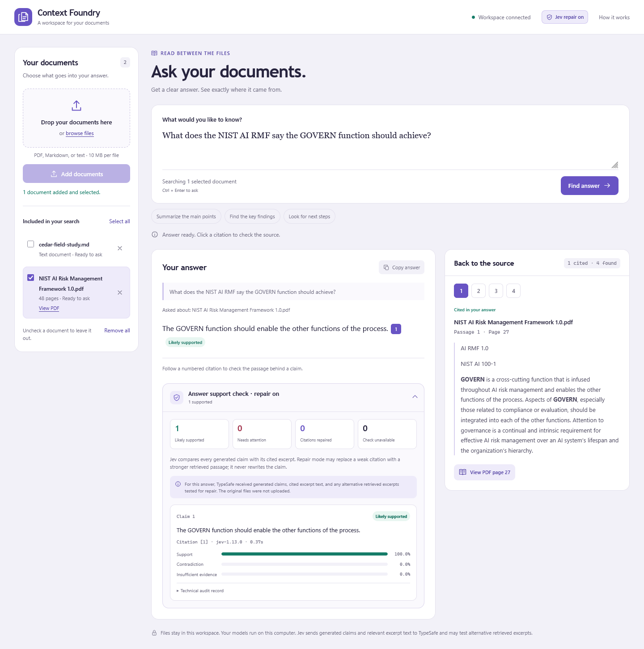Click the textarea resize grip icon
The image size is (644, 649).
click(x=615, y=165)
